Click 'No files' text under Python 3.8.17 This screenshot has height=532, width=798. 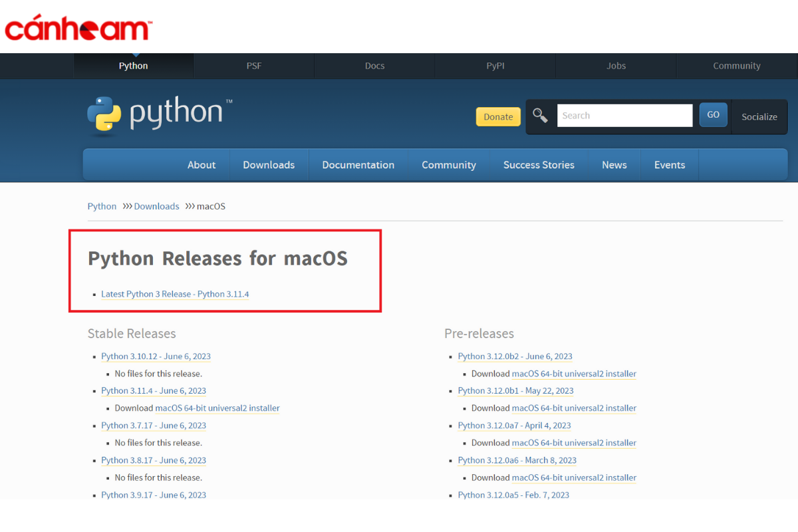coord(158,477)
